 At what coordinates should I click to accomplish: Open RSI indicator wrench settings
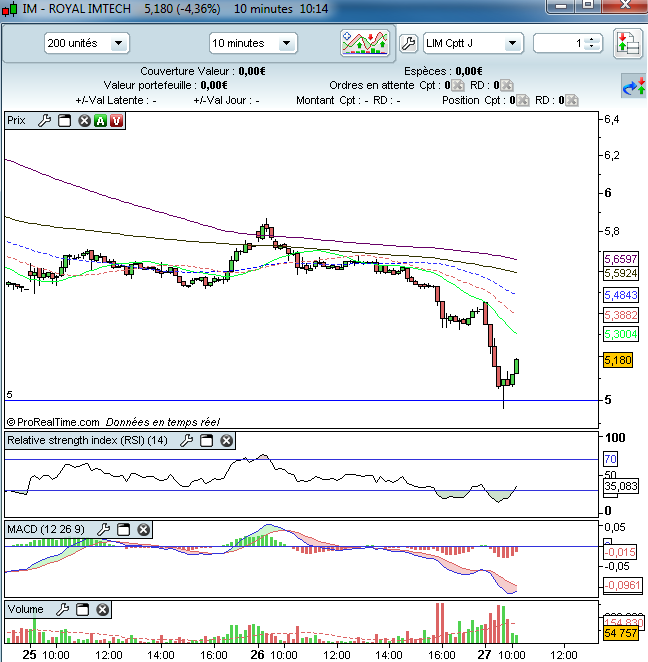pos(187,440)
